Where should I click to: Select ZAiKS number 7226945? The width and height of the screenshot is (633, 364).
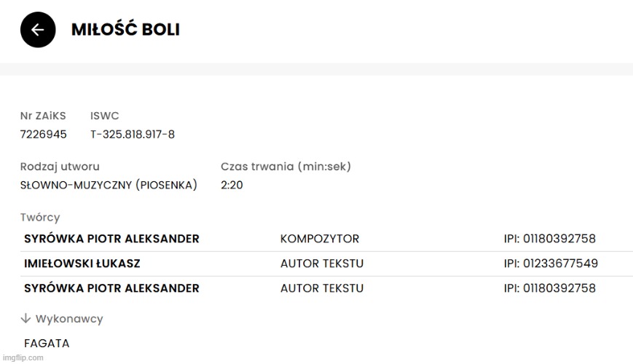click(x=43, y=135)
